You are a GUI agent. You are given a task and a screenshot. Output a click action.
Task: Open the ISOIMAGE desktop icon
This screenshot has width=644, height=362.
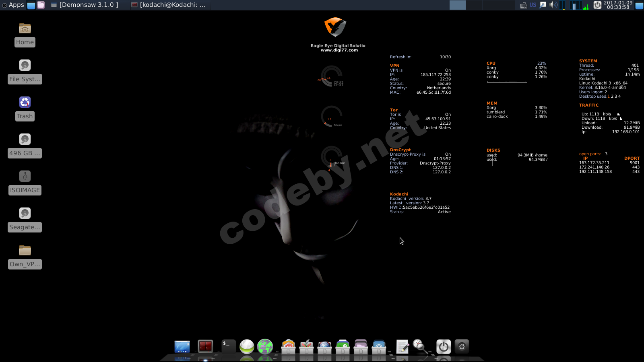25,176
